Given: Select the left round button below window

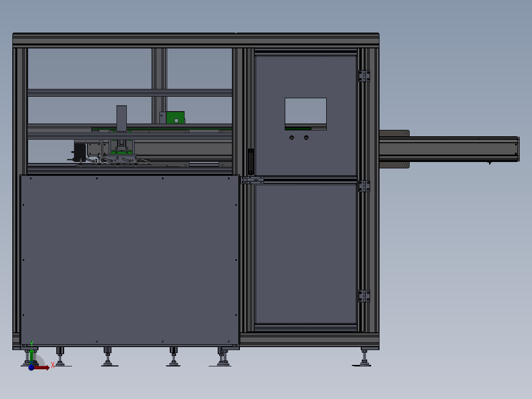Looking at the screenshot, I should pyautogui.click(x=292, y=138).
